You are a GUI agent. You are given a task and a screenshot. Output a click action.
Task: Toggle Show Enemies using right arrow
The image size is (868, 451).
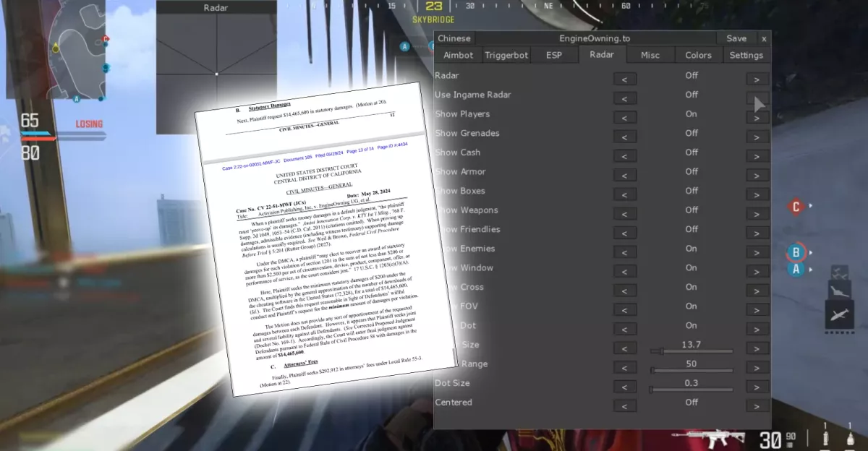coord(757,252)
